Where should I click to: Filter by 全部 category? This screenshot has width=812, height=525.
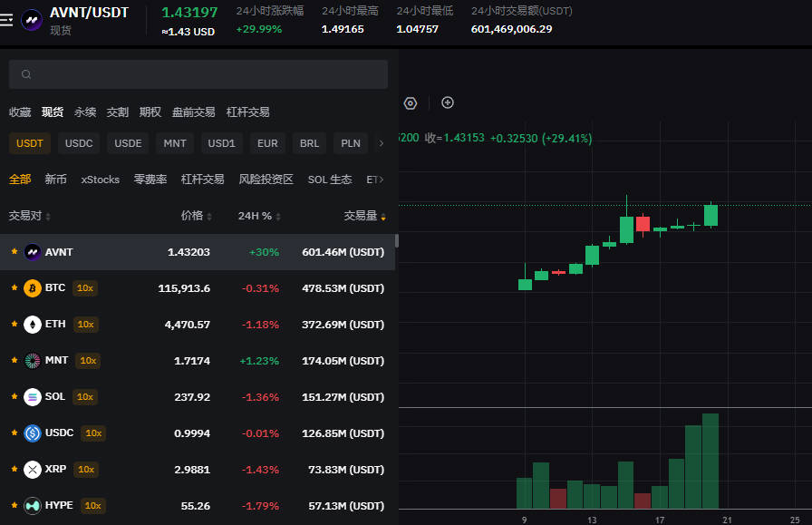20,180
